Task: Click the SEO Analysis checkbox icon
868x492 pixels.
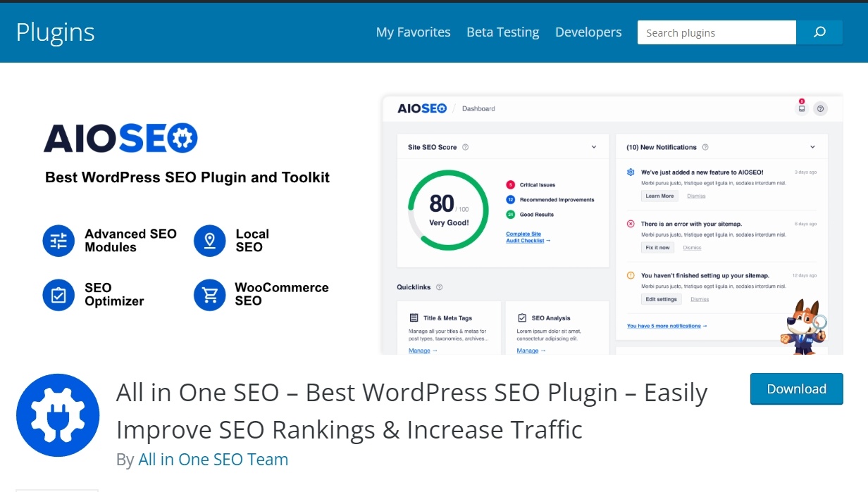Action: click(522, 318)
